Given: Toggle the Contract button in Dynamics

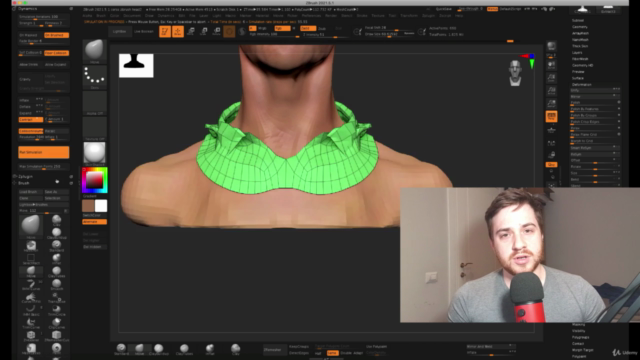Looking at the screenshot, I should point(31,119).
